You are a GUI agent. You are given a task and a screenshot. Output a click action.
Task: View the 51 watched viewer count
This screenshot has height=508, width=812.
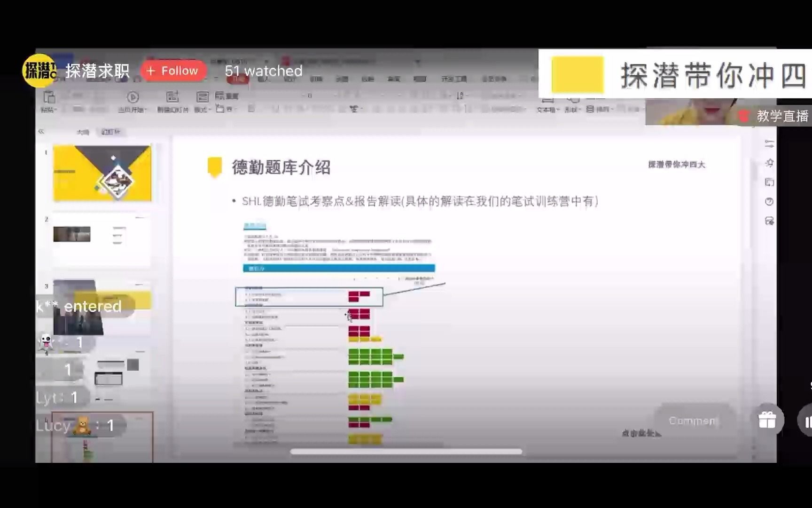264,71
